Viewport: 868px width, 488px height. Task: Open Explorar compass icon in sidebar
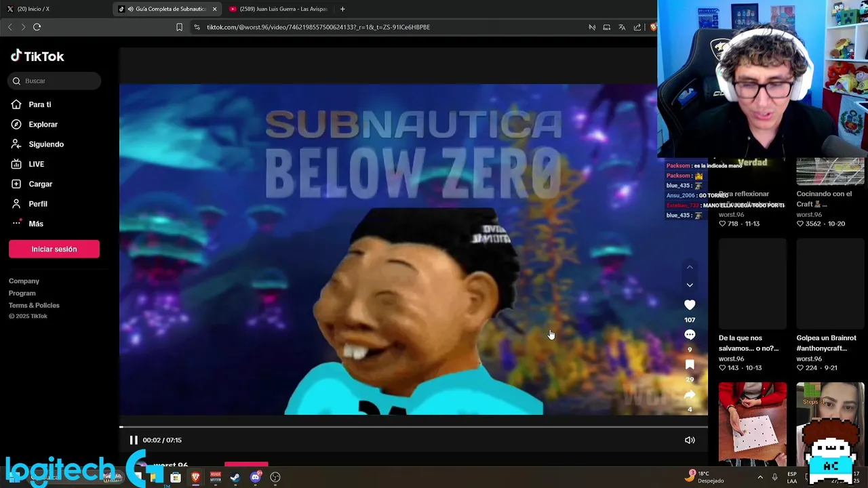pyautogui.click(x=16, y=124)
